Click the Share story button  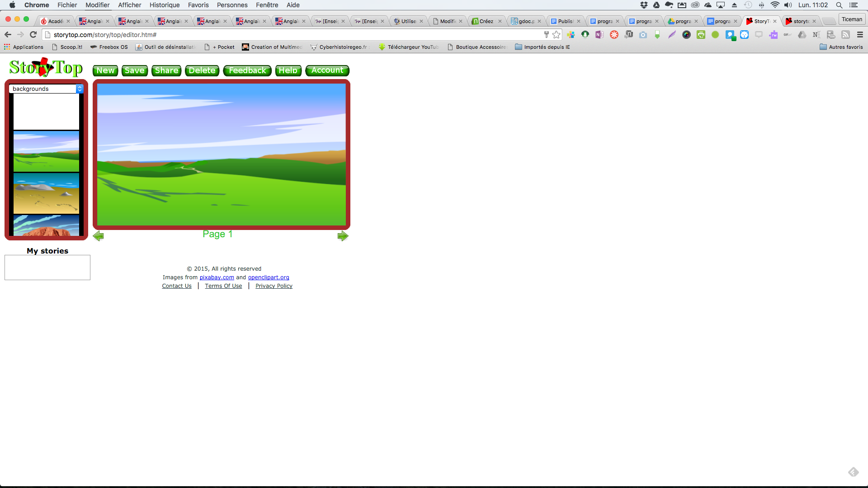166,70
